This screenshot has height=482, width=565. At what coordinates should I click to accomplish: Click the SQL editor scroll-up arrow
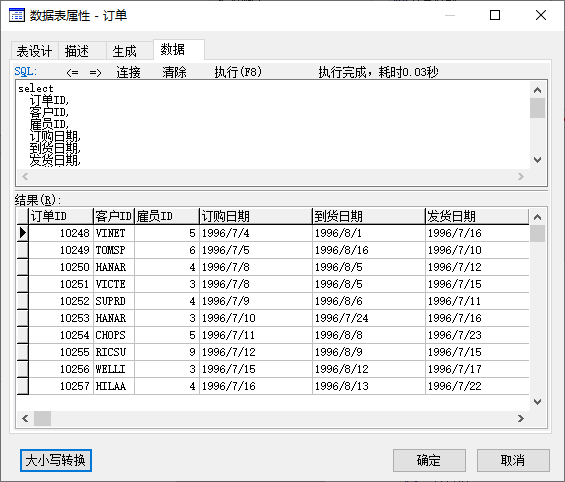(537, 90)
